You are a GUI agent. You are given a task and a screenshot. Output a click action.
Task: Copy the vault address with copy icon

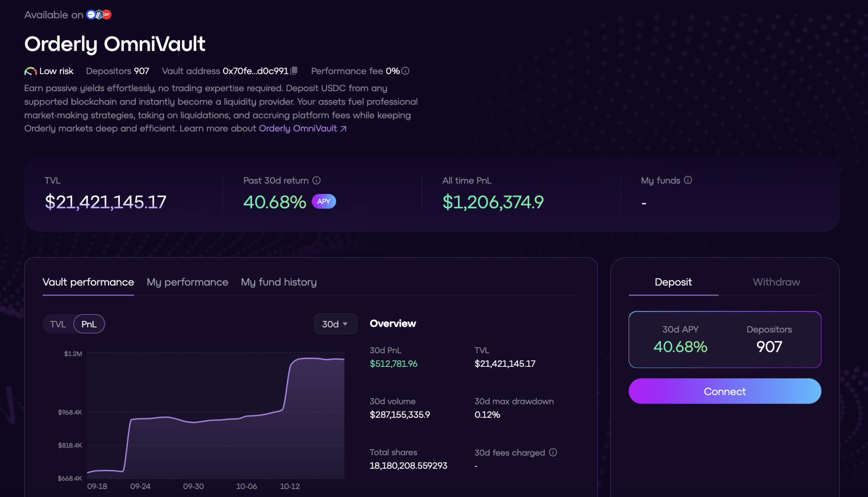[294, 71]
